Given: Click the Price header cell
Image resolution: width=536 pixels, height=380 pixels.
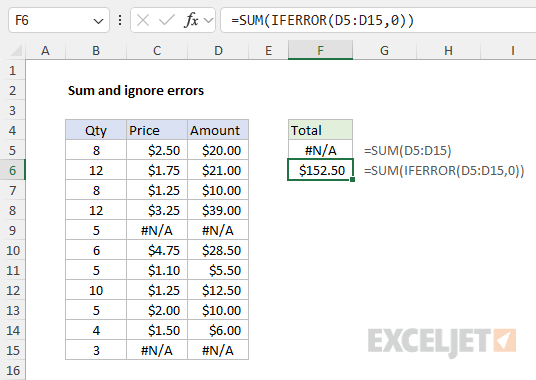Looking at the screenshot, I should pyautogui.click(x=157, y=130).
